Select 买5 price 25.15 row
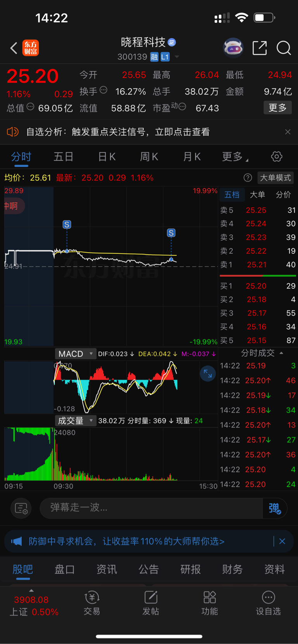The width and height of the screenshot is (298, 644). 258,340
